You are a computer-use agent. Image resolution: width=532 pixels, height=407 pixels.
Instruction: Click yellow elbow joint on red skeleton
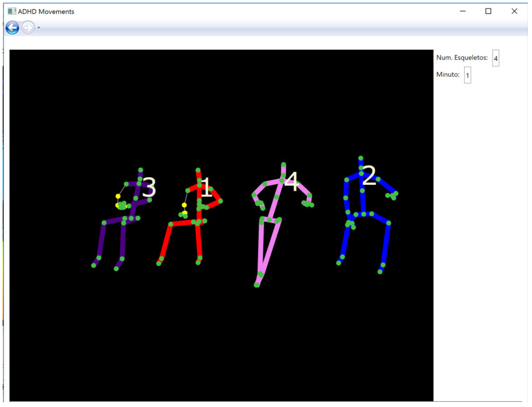[x=184, y=205]
